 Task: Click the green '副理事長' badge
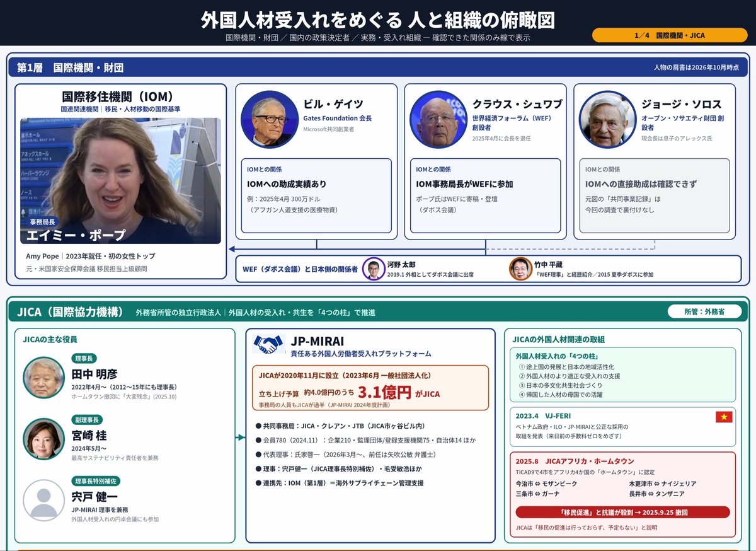pyautogui.click(x=88, y=420)
